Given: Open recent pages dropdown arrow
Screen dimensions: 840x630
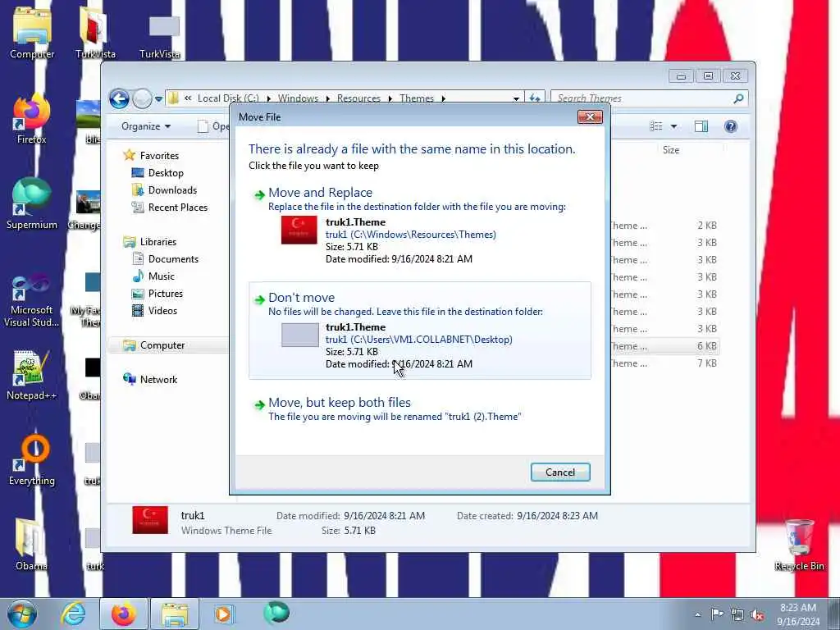Looking at the screenshot, I should pyautogui.click(x=158, y=99).
